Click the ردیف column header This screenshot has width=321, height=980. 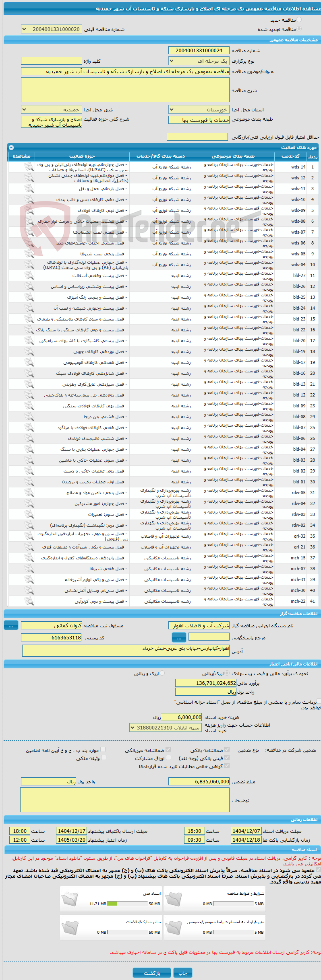pyautogui.click(x=313, y=156)
